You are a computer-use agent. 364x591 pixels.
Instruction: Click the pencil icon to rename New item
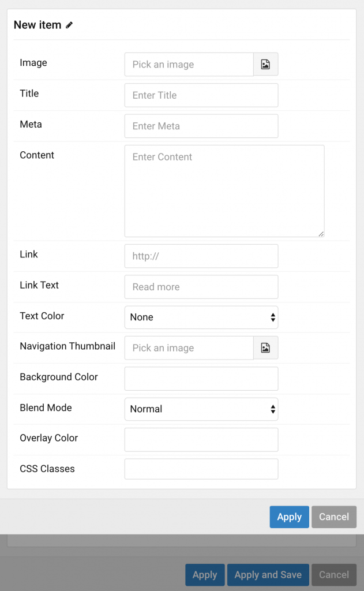tap(69, 25)
